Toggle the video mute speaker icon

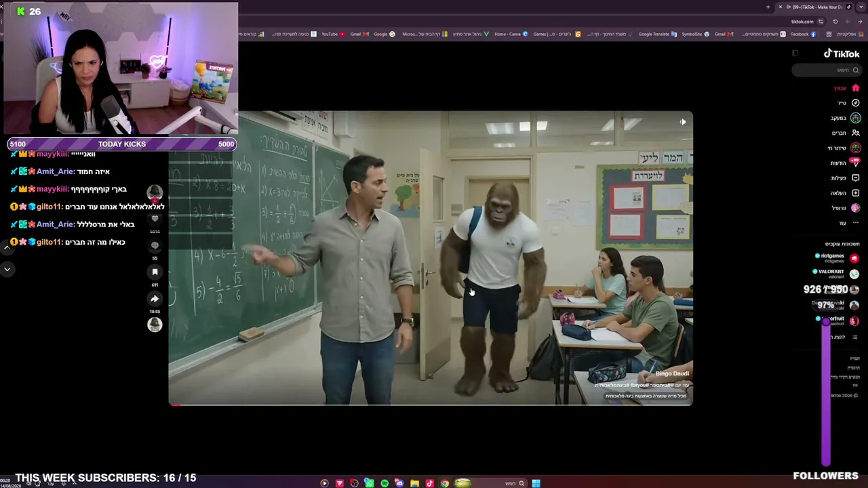682,122
